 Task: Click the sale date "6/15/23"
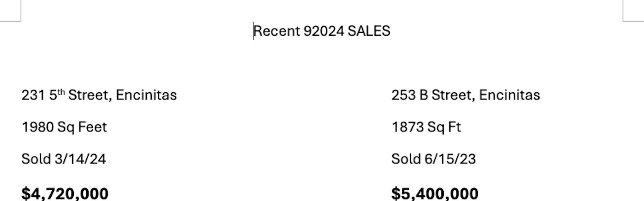(450, 159)
